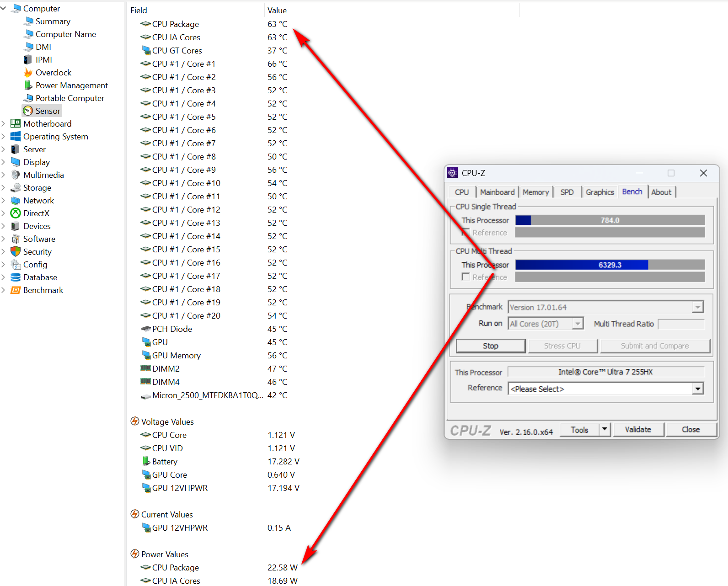Screen dimensions: 728x586
Task: Toggle the Multi Thread Reference checkbox
Action: pos(466,277)
